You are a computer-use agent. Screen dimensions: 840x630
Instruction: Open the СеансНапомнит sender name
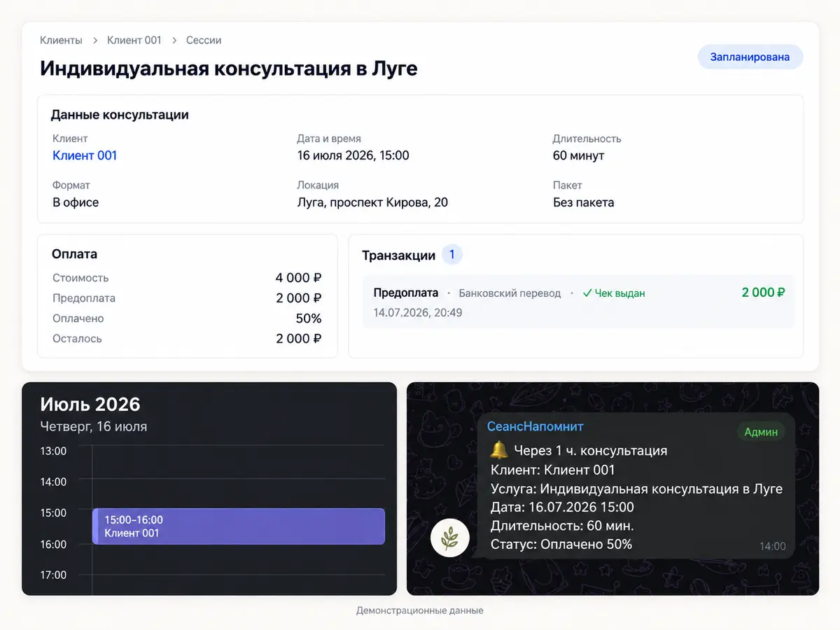pos(535,426)
